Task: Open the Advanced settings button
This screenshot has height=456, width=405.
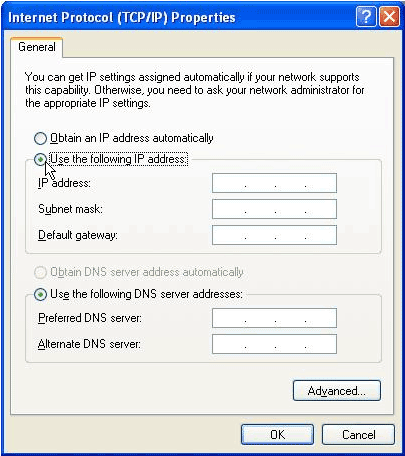Action: [x=337, y=391]
